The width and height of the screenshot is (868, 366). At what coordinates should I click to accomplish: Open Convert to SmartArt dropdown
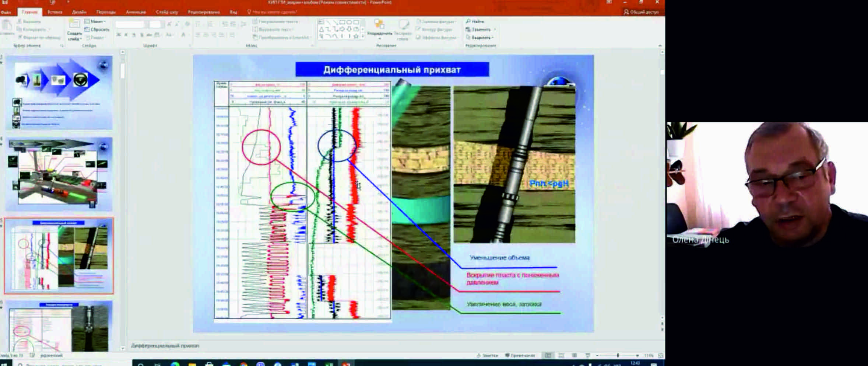(282, 38)
